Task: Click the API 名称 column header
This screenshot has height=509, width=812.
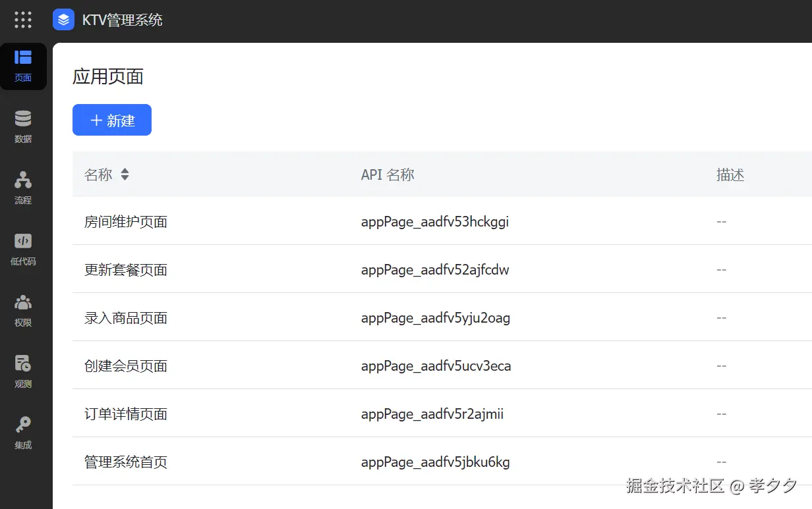Action: point(388,174)
